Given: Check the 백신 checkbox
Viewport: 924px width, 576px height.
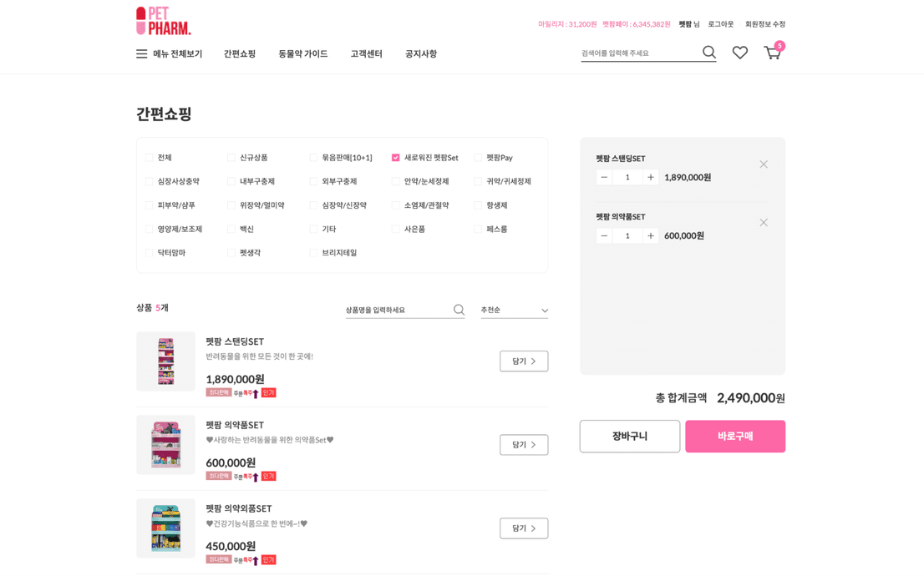Looking at the screenshot, I should click(x=231, y=229).
